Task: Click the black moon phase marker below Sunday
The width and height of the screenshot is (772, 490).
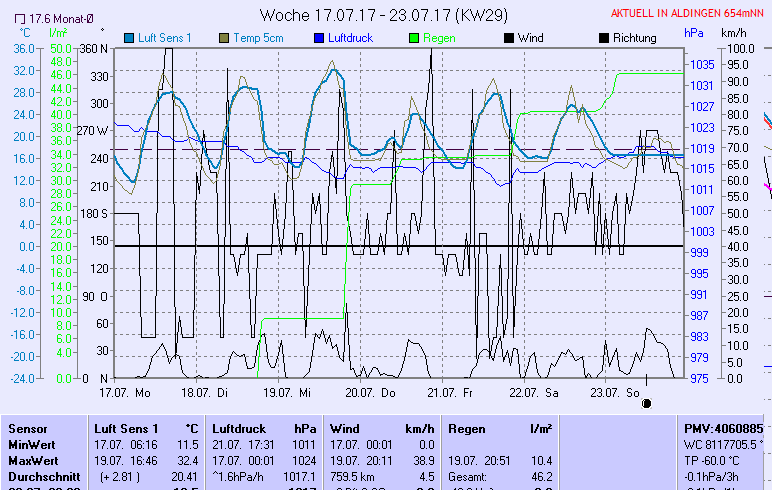Action: click(x=646, y=403)
